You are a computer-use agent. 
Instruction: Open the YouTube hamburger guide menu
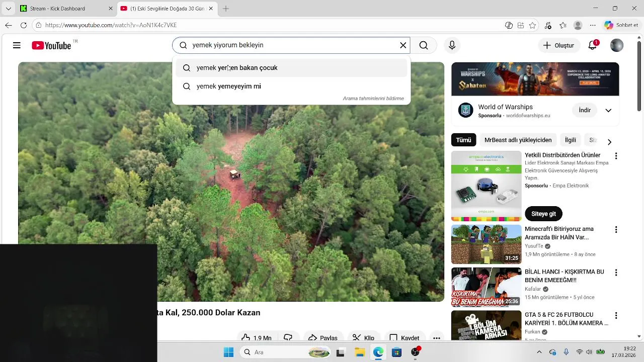(17, 45)
